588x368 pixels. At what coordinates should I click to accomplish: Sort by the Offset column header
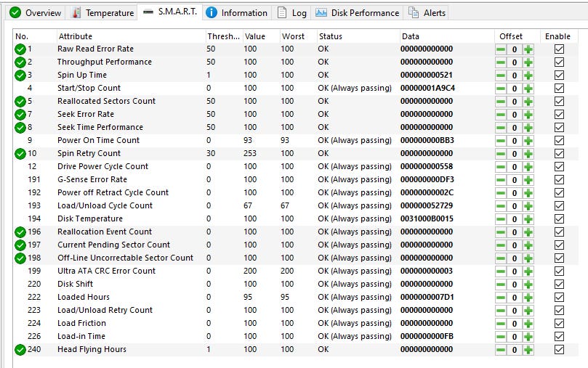tap(517, 36)
